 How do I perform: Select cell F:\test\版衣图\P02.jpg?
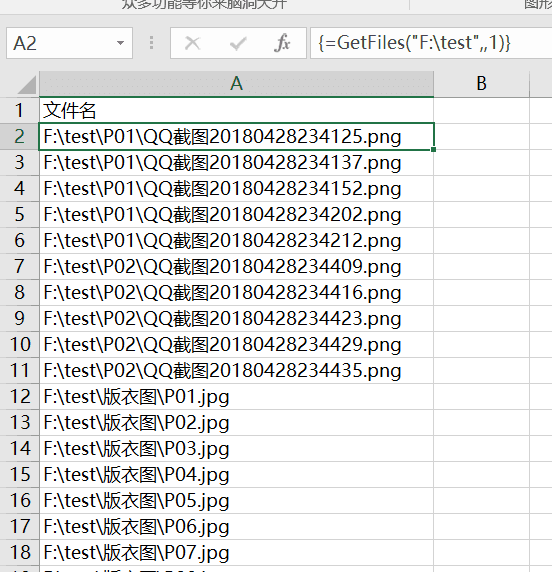coord(236,422)
